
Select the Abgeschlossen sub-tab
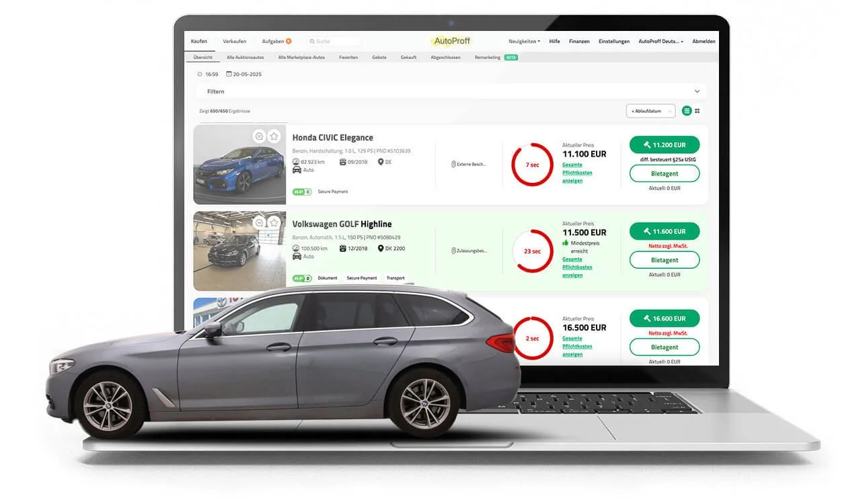tap(445, 57)
